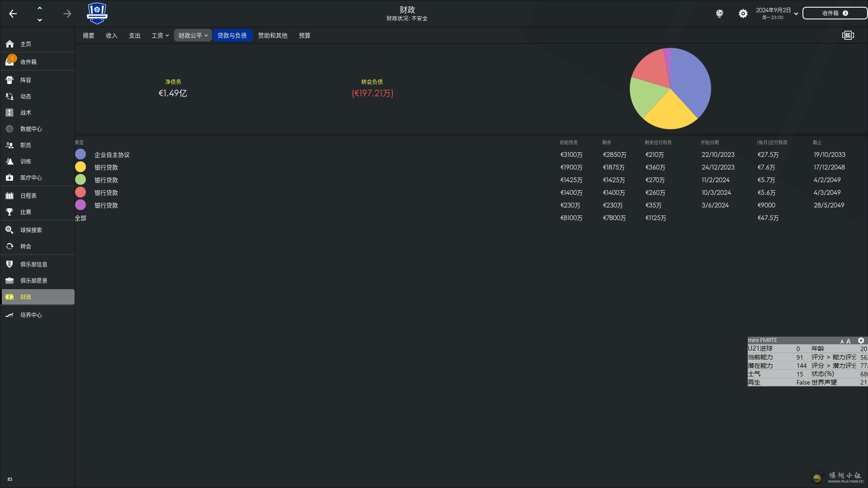
Task: Open the 收件箱 inbox sidebar icon
Action: (x=9, y=61)
